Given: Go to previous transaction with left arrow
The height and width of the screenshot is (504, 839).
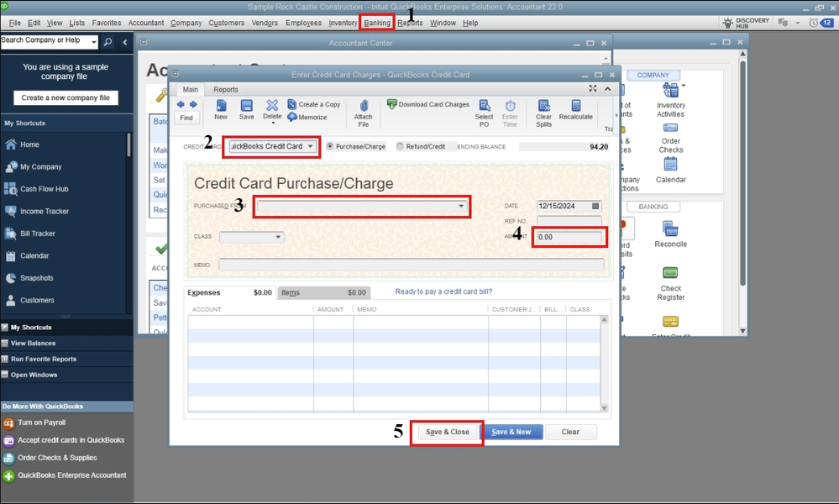Looking at the screenshot, I should click(181, 104).
